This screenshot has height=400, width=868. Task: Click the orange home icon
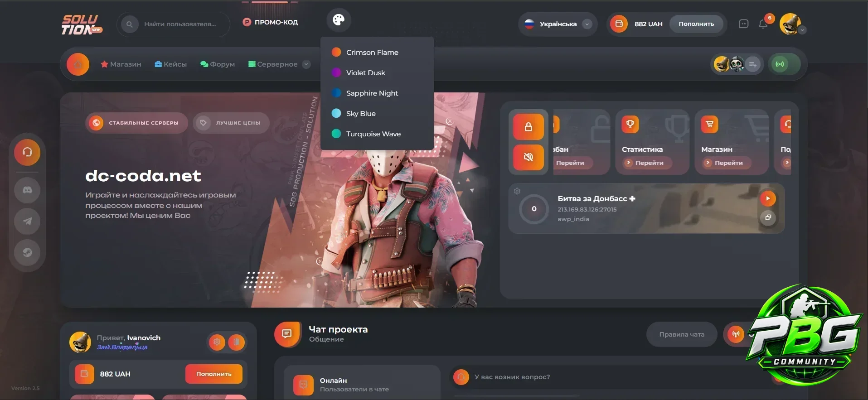coord(78,64)
